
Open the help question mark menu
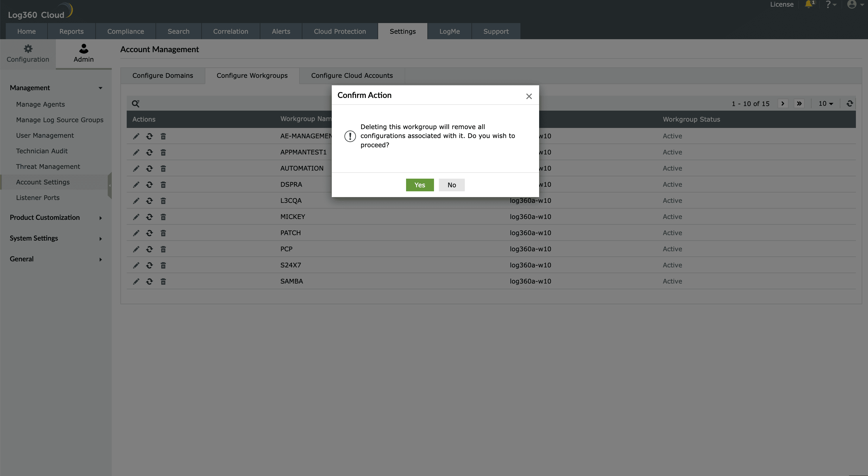point(830,4)
